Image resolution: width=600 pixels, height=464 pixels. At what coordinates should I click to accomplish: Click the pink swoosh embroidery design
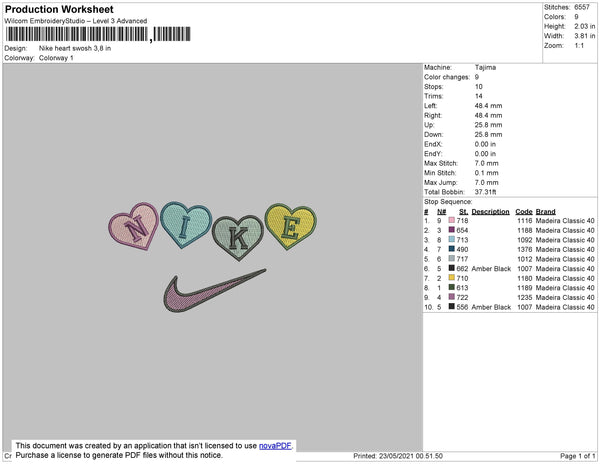coord(214,291)
